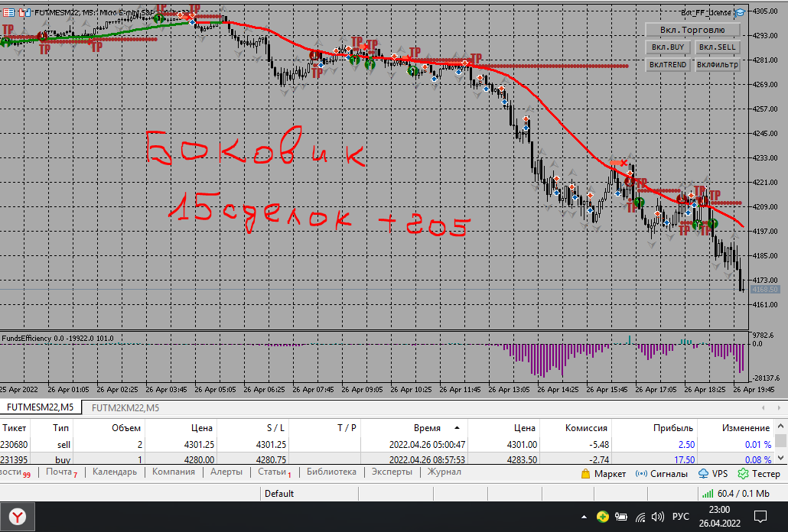Select the sell order row 230680
Viewport: 788px width, 532px height.
[387, 445]
